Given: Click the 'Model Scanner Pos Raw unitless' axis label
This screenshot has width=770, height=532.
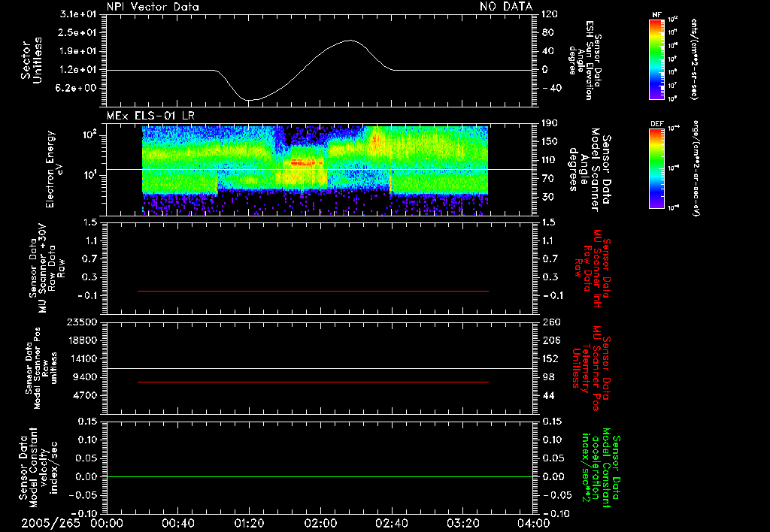Looking at the screenshot, I should (x=41, y=368).
